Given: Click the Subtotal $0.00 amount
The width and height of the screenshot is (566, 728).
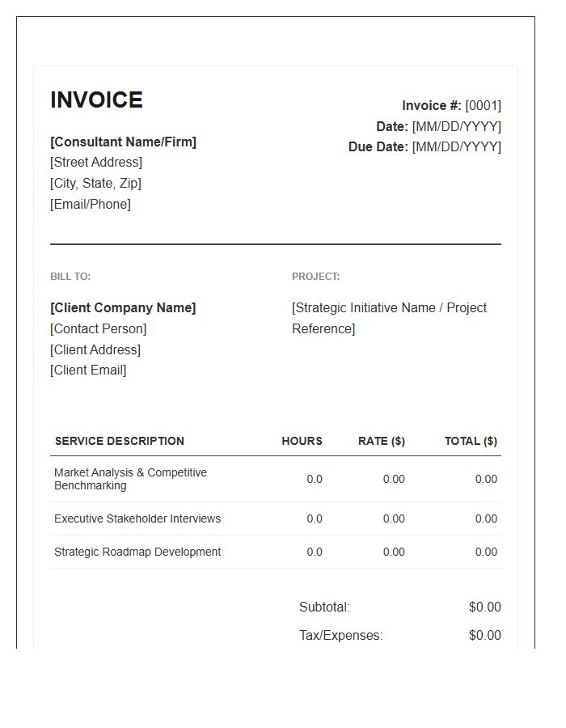Looking at the screenshot, I should [x=485, y=607].
